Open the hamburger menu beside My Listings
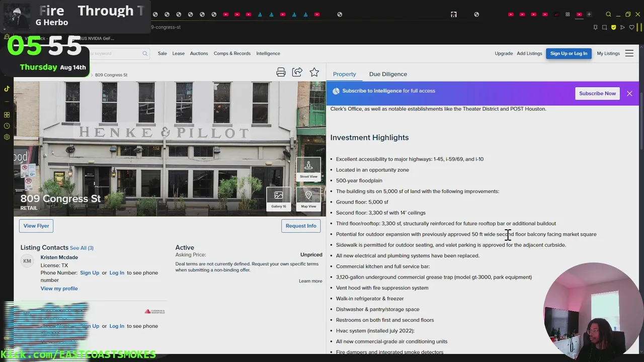 pos(629,53)
